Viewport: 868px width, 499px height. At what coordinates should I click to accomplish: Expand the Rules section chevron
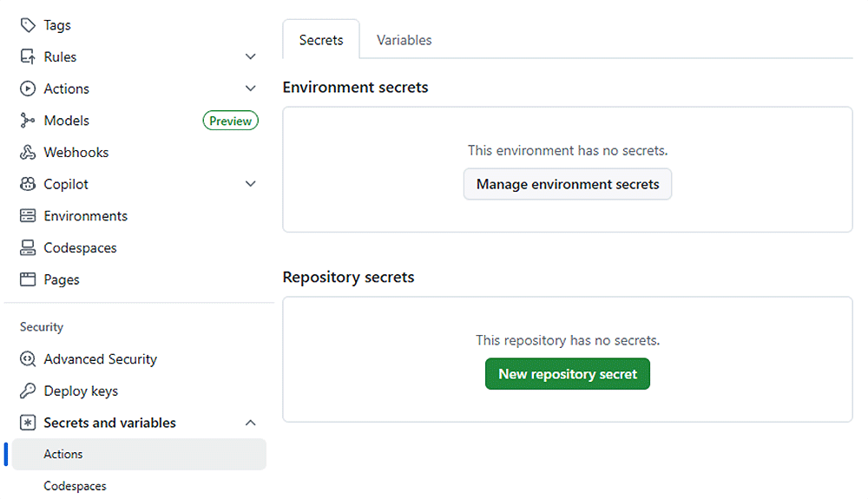point(251,57)
